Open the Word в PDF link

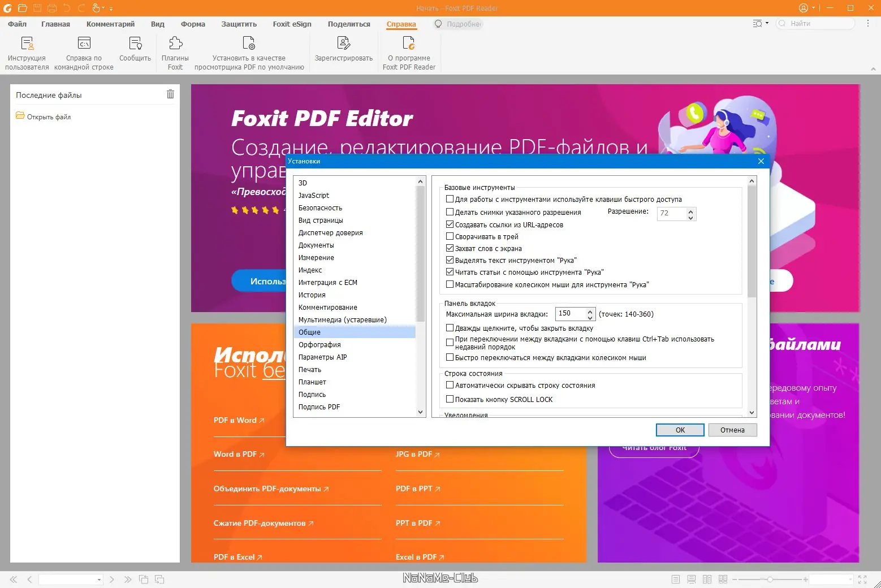click(239, 454)
